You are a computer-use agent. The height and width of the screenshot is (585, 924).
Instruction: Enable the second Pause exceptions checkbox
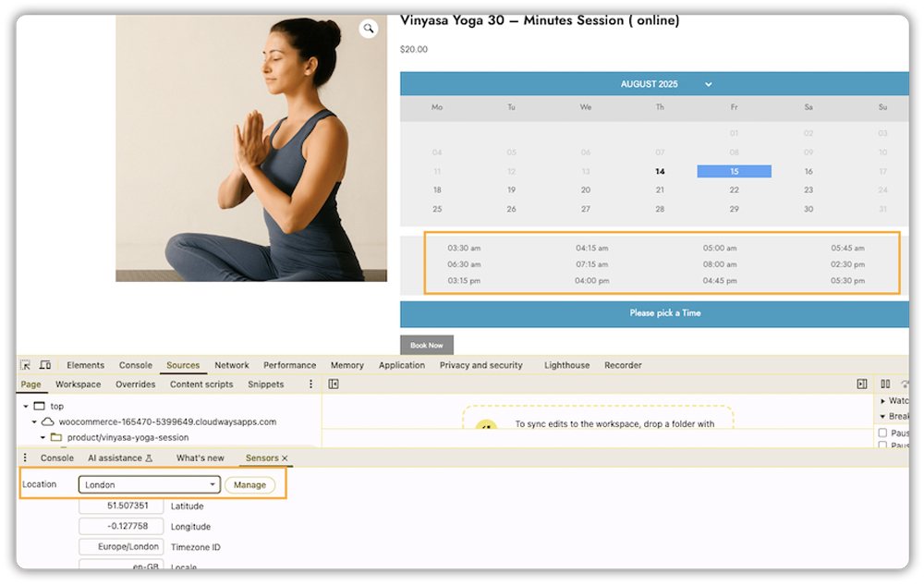tap(883, 445)
